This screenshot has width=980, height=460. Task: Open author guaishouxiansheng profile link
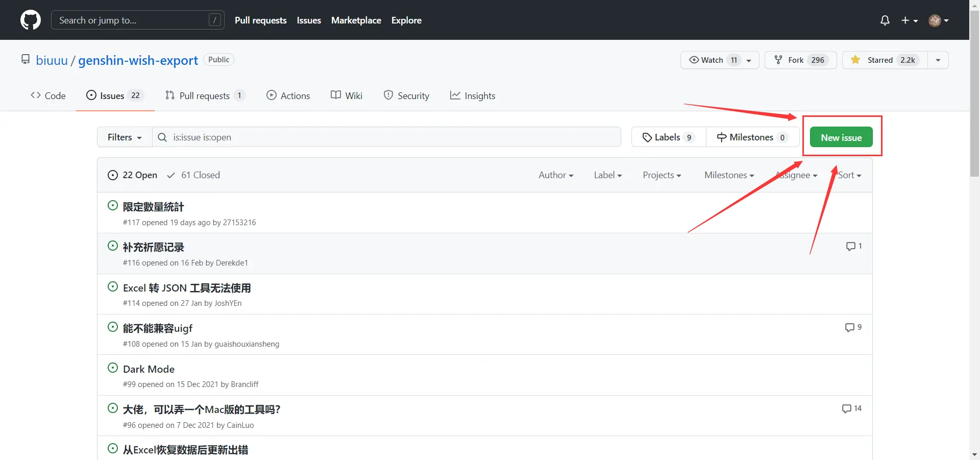[x=247, y=344]
